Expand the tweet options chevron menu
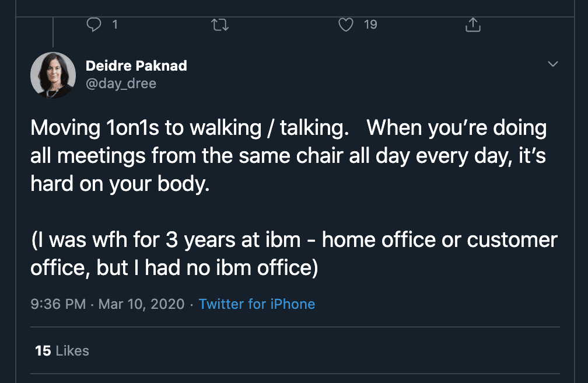Viewport: 588px width, 383px height. tap(553, 64)
